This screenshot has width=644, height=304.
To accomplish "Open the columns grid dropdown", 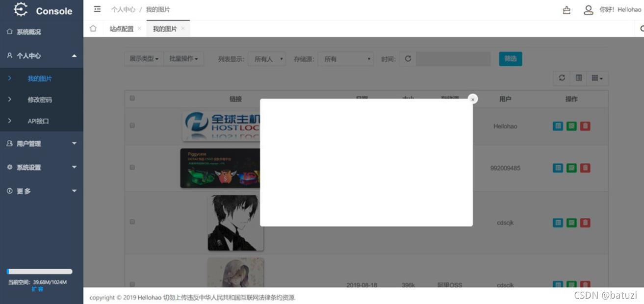I will click(x=597, y=78).
